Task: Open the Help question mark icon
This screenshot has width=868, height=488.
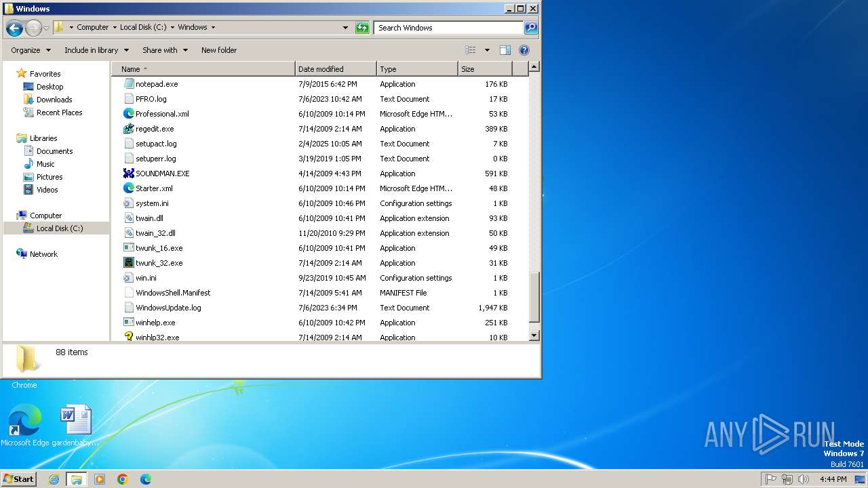Action: click(x=524, y=50)
